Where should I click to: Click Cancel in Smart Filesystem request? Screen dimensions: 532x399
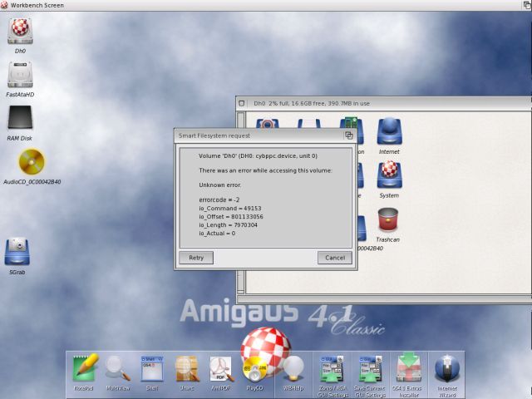click(335, 258)
